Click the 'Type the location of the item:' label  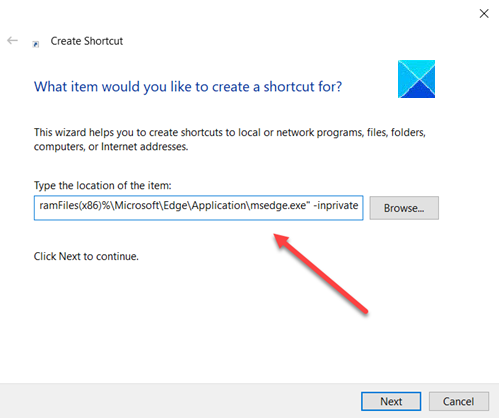click(103, 185)
